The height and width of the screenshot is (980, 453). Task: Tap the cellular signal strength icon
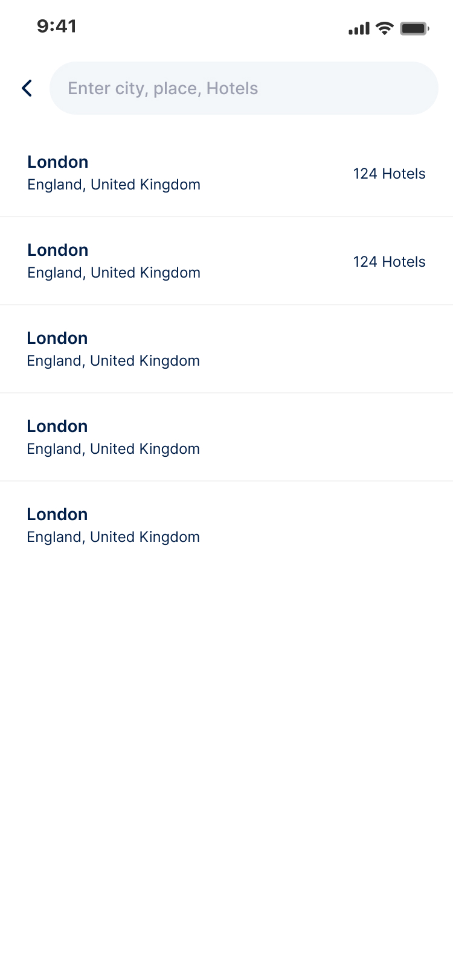359,28
